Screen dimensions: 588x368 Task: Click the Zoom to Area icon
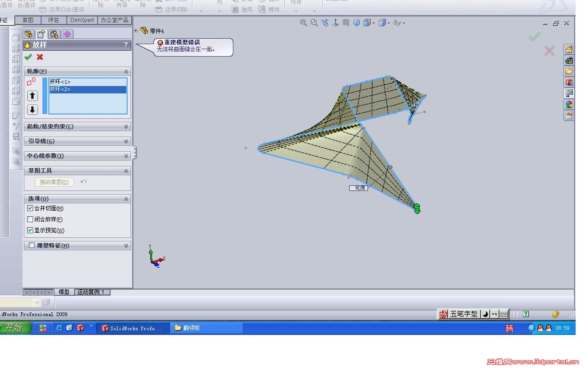tap(314, 23)
